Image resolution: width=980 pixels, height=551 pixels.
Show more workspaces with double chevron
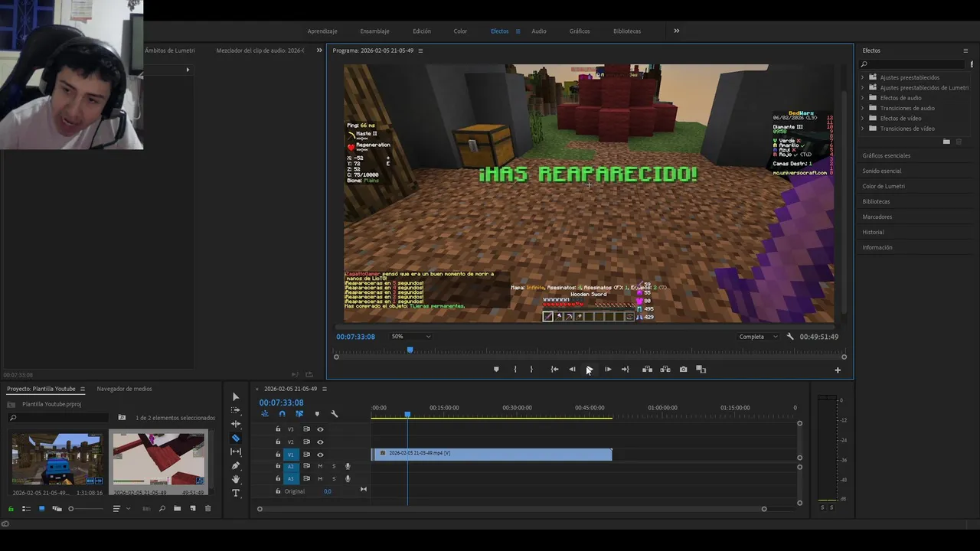[x=677, y=31]
